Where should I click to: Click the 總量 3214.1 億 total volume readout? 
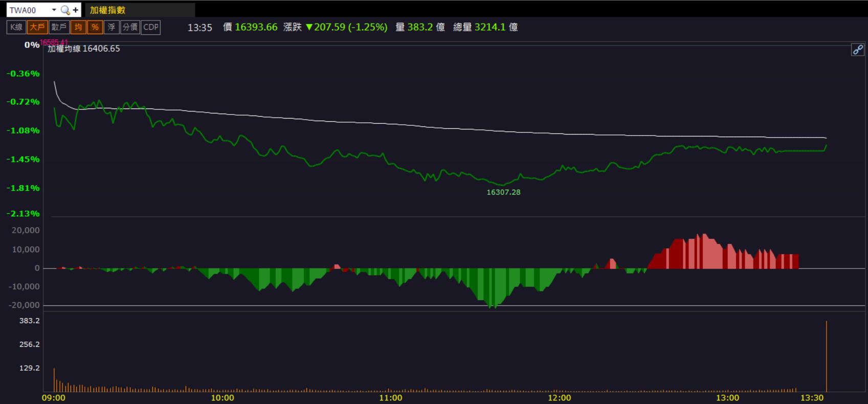(485, 27)
